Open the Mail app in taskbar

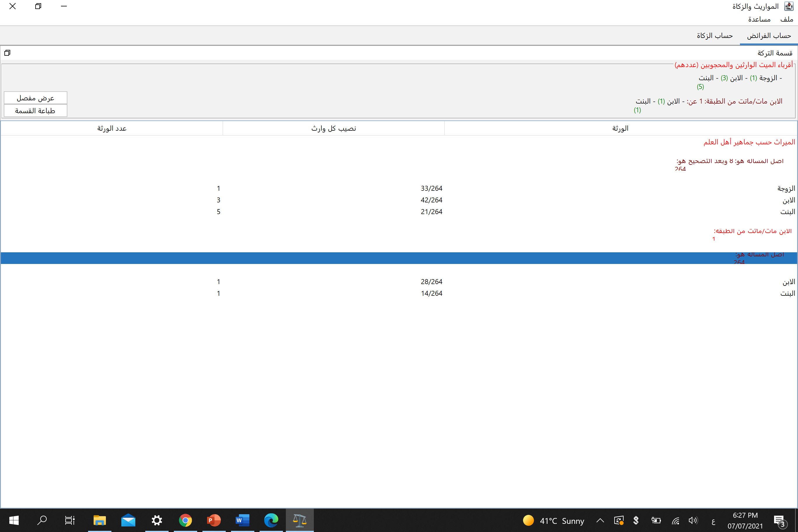point(128,520)
